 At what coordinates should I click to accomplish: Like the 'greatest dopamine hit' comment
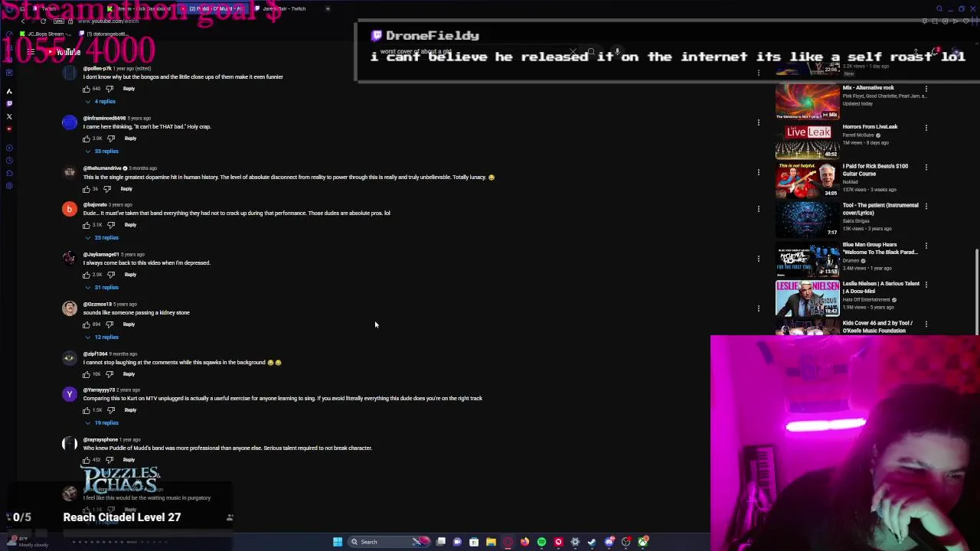point(87,189)
